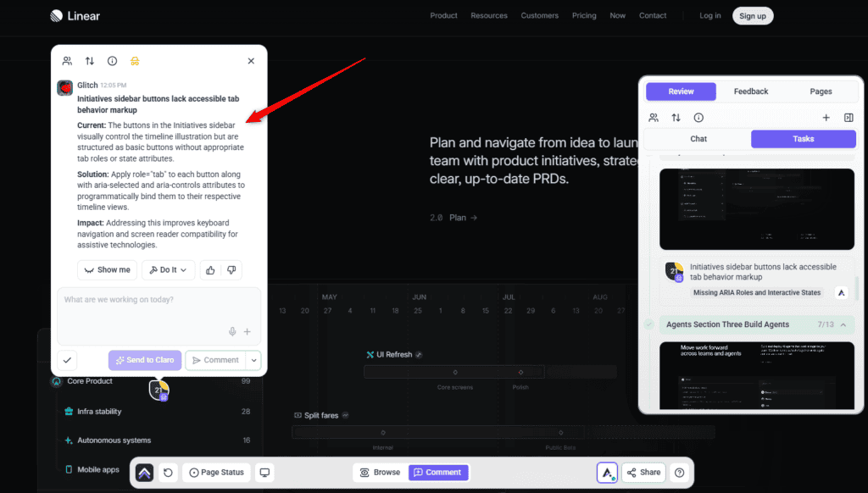Screen dimensions: 868x493
Task: Click Glitch avatar in the comment
Action: [64, 87]
